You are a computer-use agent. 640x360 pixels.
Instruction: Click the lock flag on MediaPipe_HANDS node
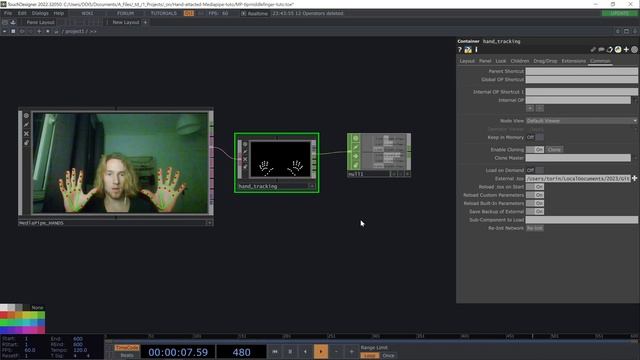[26, 142]
